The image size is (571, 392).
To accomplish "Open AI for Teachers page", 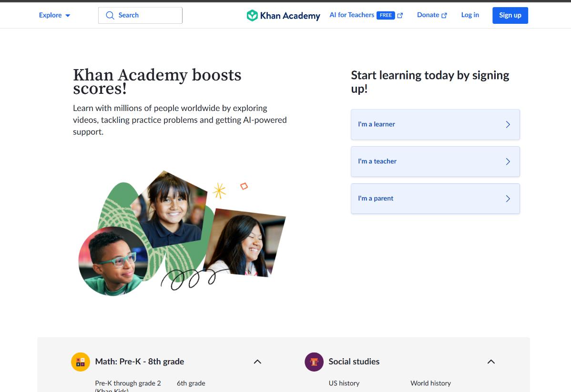I will [x=352, y=15].
